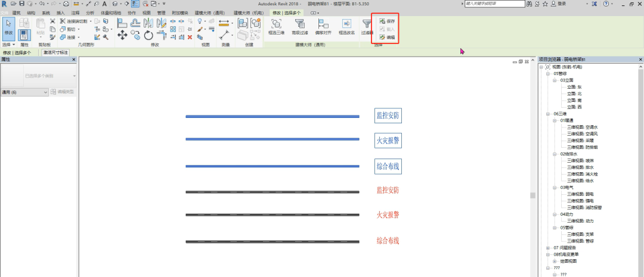
Task: Click 激活尺寸标注 button
Action: point(55,52)
